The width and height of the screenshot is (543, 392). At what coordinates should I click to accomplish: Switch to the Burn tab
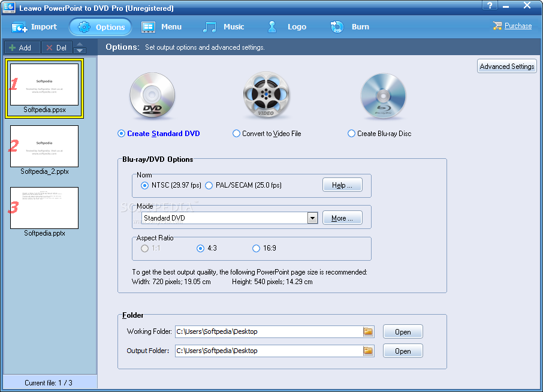point(350,27)
